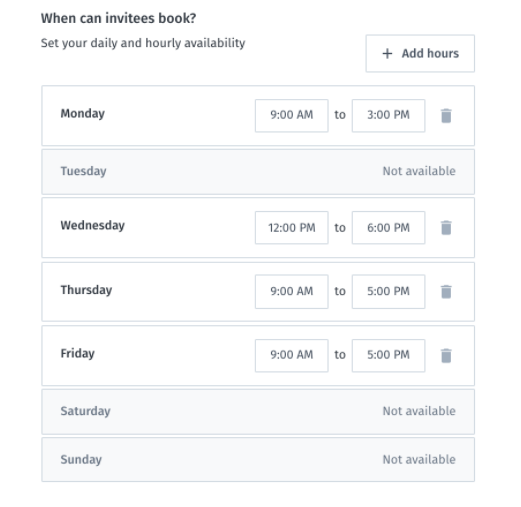Remove Wednesday availability via trash icon
Viewport: 521px width, 507px height.
click(446, 228)
